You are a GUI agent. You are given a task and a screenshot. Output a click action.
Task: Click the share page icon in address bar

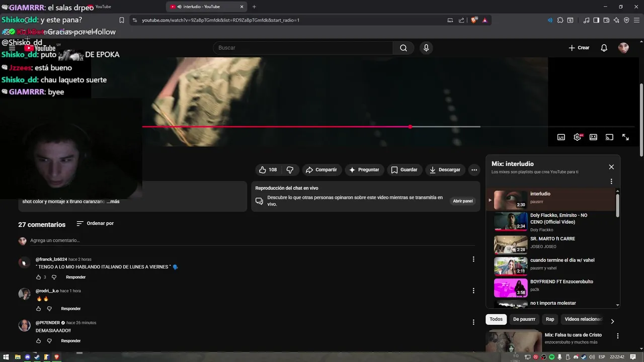point(461,20)
